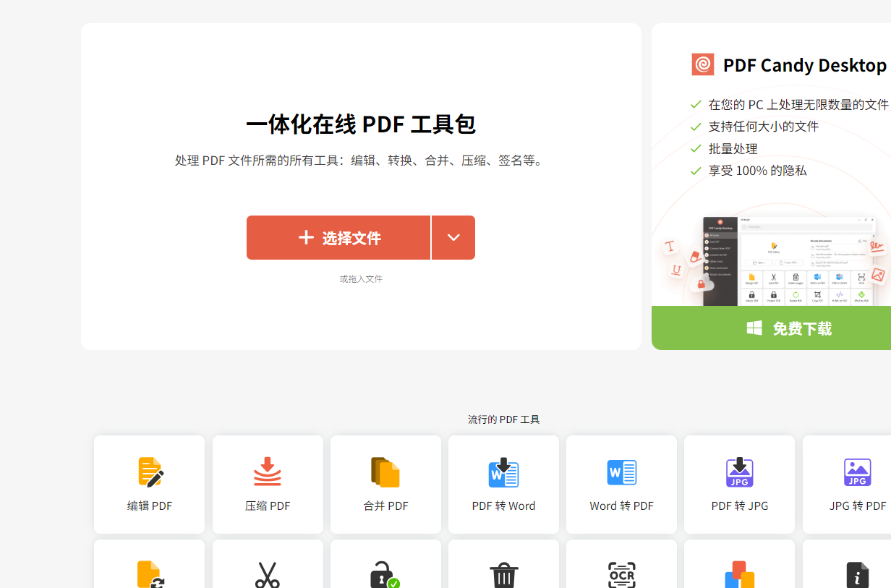
Task: Click the unlock PDF padlock icon
Action: 385,575
